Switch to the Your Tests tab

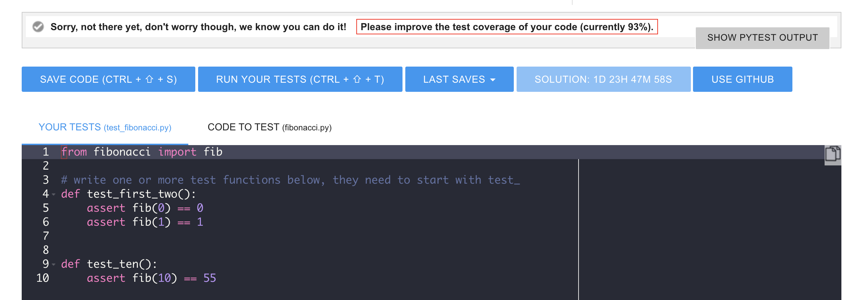pyautogui.click(x=105, y=127)
